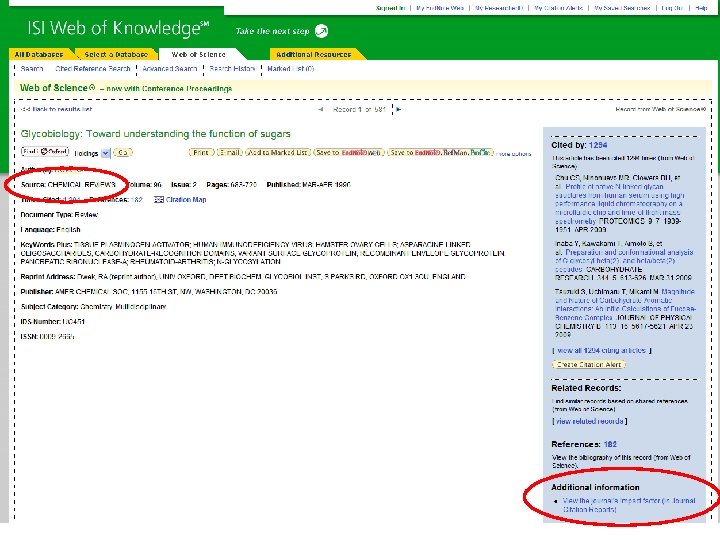Image resolution: width=720 pixels, height=540 pixels.
Task: Open view related records link
Action: coord(590,421)
